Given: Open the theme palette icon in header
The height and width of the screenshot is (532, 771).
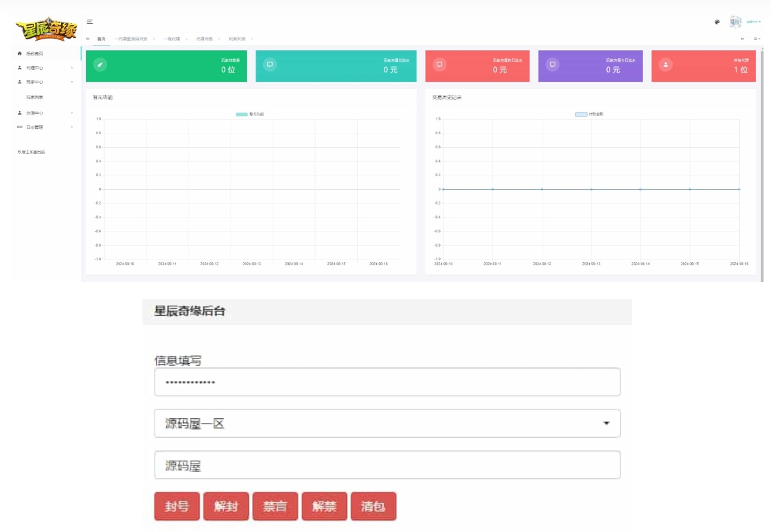Looking at the screenshot, I should 717,22.
